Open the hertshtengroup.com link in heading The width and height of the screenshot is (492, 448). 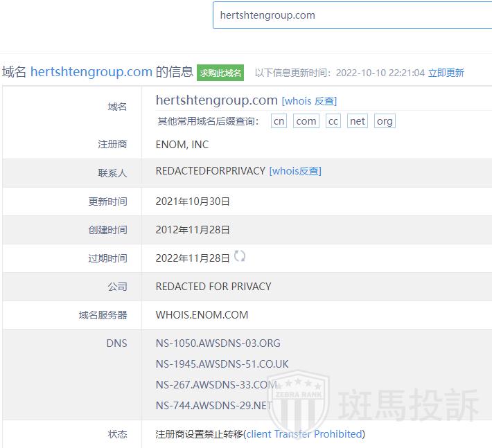91,72
